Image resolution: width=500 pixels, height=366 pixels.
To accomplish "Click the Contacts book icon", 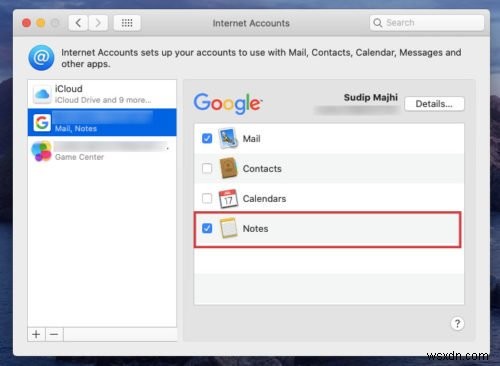I will tap(228, 168).
